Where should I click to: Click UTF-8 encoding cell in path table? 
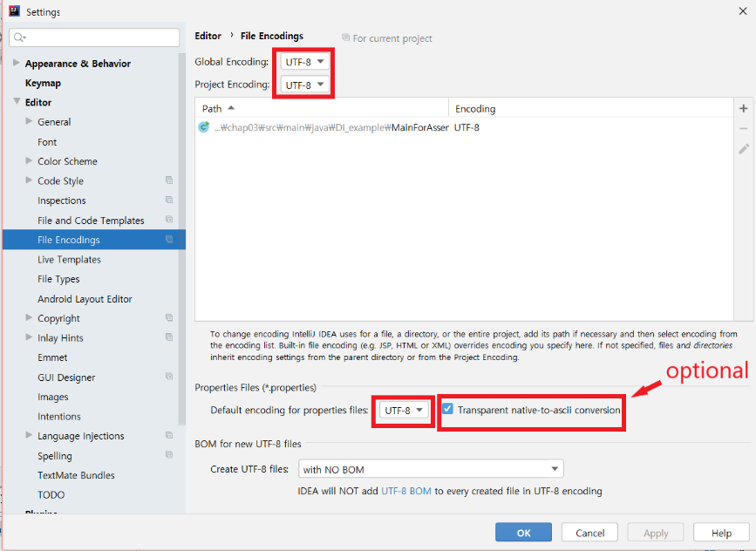tap(467, 127)
